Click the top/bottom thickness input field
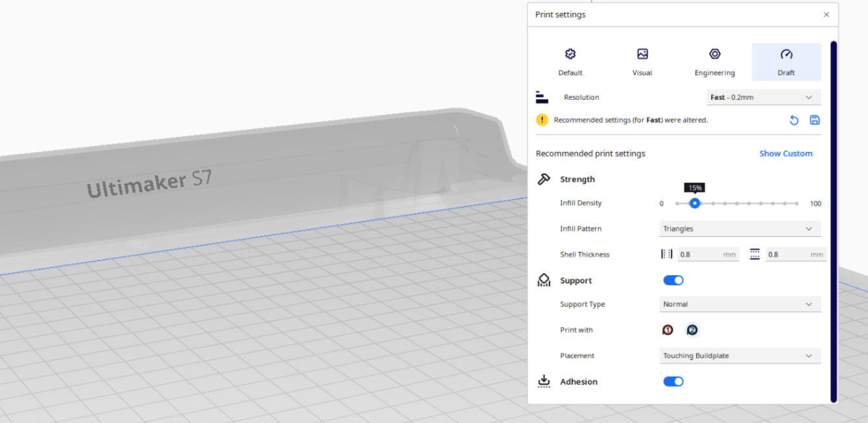The height and width of the screenshot is (423, 868). [x=796, y=254]
